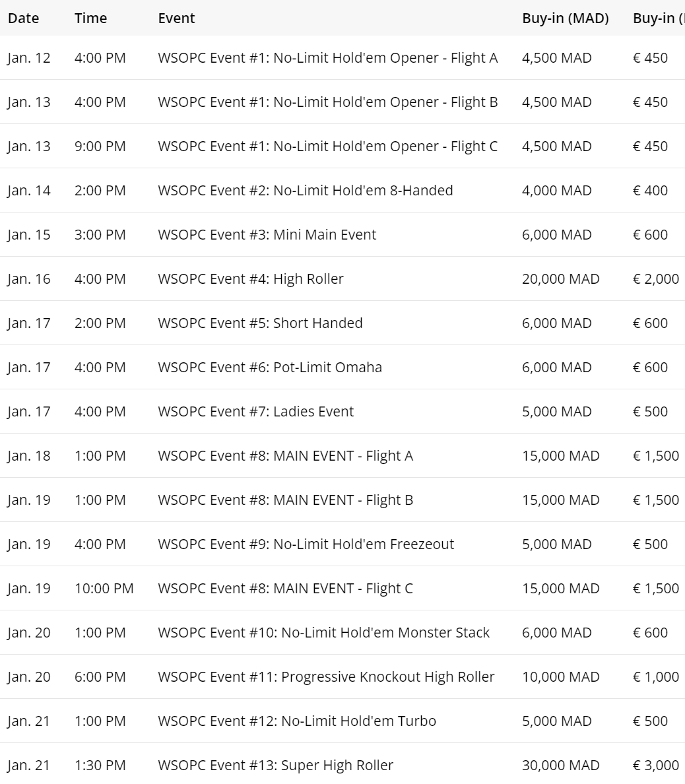Select Event #4 High Roller
Viewport: 685px width, 784px height.
pos(250,279)
